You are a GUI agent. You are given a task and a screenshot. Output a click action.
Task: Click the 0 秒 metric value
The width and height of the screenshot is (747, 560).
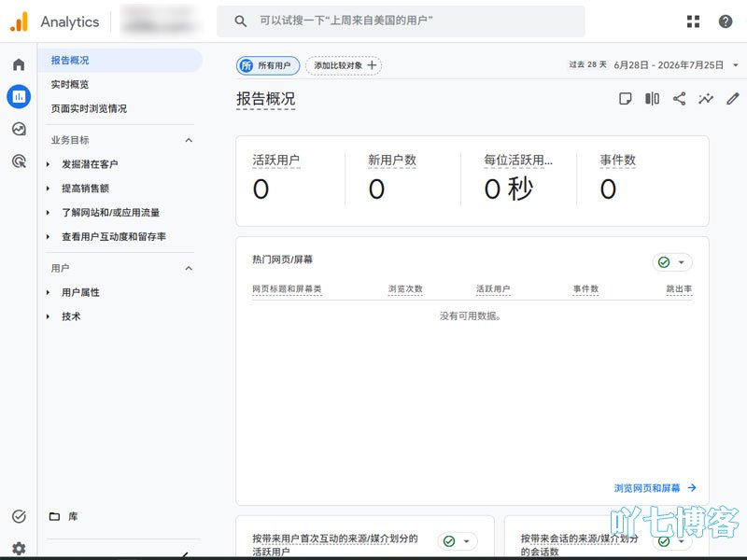(x=508, y=189)
